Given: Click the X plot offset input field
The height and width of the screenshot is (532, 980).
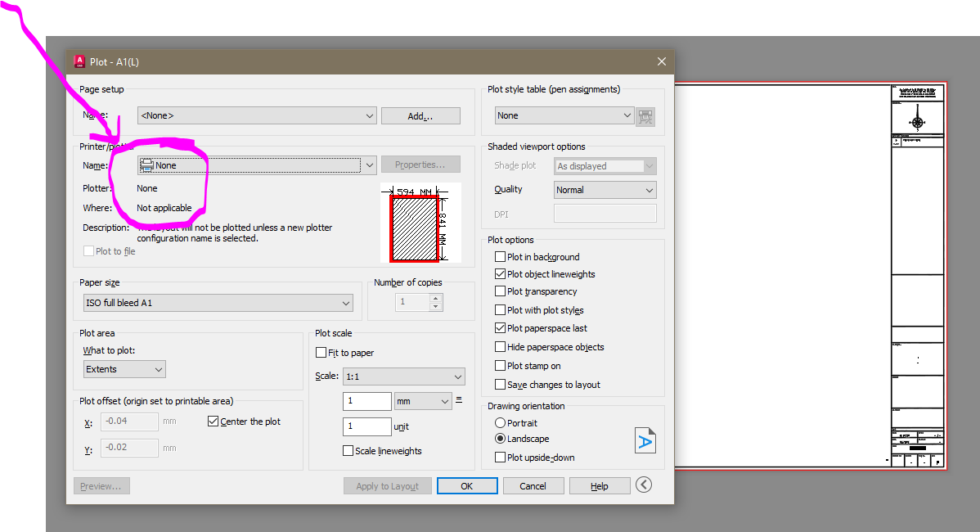Looking at the screenshot, I should coord(129,421).
